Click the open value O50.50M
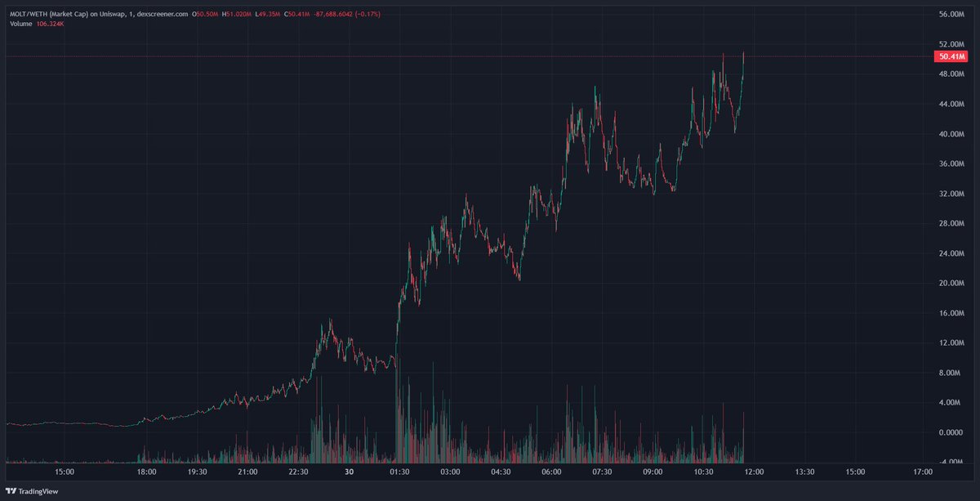 pyautogui.click(x=206, y=15)
